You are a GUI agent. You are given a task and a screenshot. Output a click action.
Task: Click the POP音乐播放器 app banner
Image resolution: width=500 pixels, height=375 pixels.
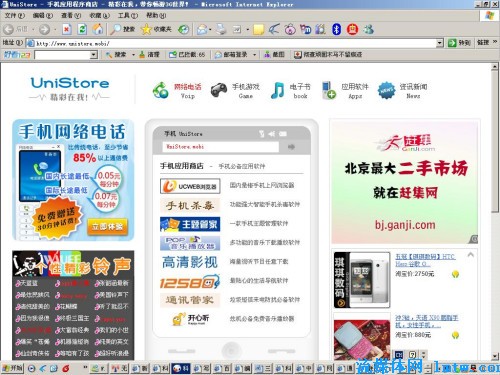tap(190, 243)
